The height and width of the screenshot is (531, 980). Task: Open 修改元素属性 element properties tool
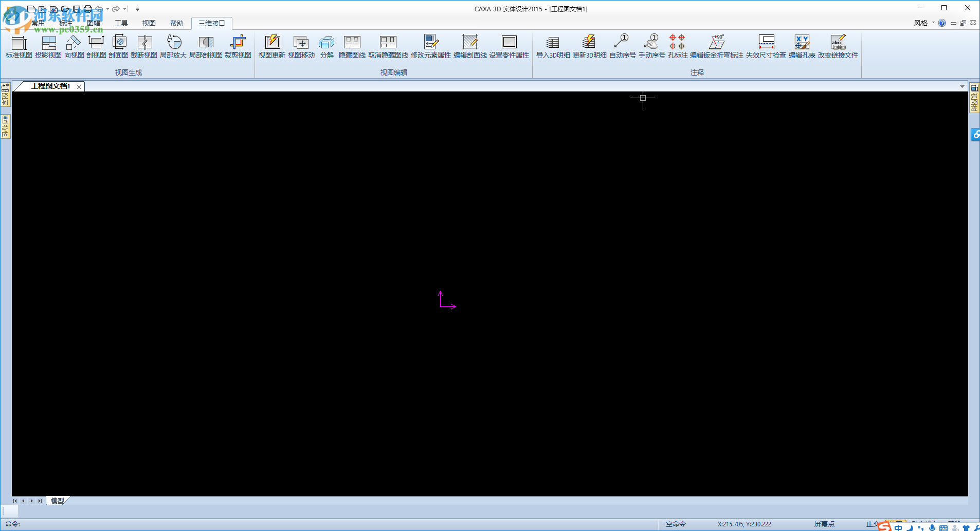tap(431, 47)
